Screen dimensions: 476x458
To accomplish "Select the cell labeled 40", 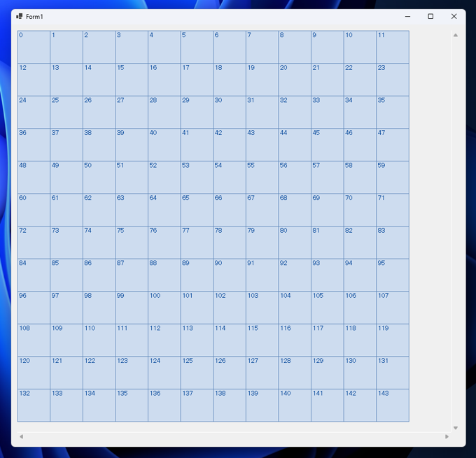I will tap(164, 145).
